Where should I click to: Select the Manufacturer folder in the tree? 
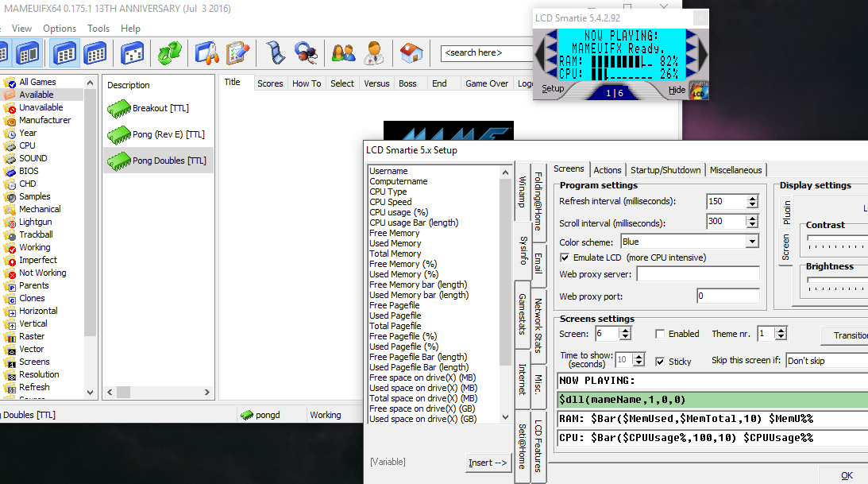tap(44, 120)
